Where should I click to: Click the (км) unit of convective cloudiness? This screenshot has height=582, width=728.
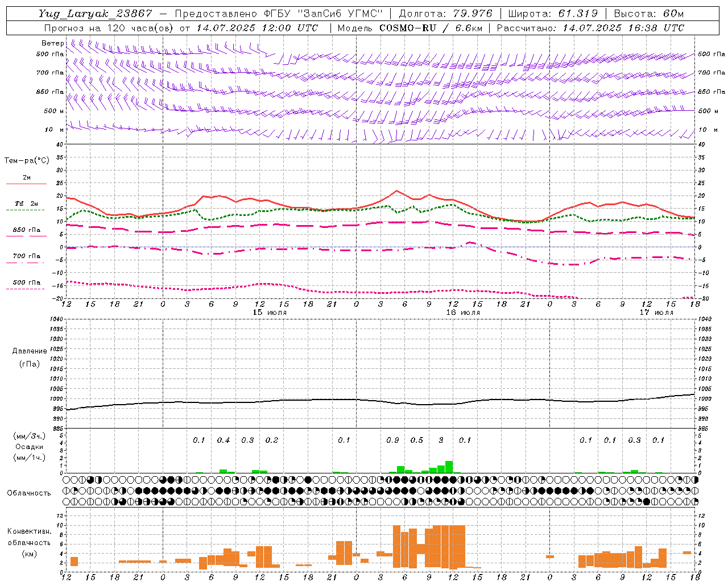pos(29,554)
